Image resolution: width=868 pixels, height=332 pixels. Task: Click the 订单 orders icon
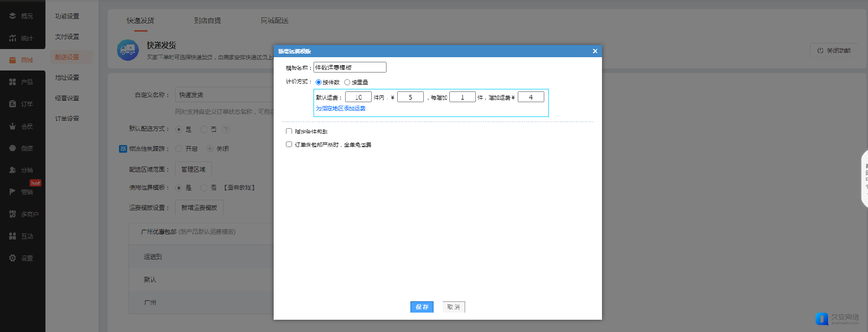(13, 104)
